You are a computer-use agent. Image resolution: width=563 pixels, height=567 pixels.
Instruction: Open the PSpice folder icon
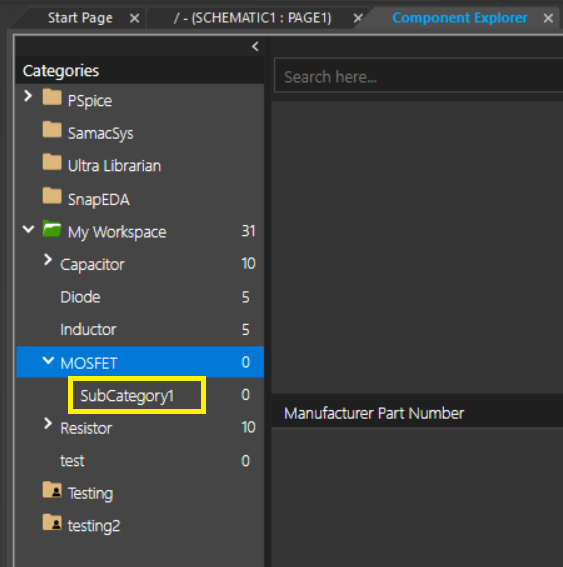52,97
